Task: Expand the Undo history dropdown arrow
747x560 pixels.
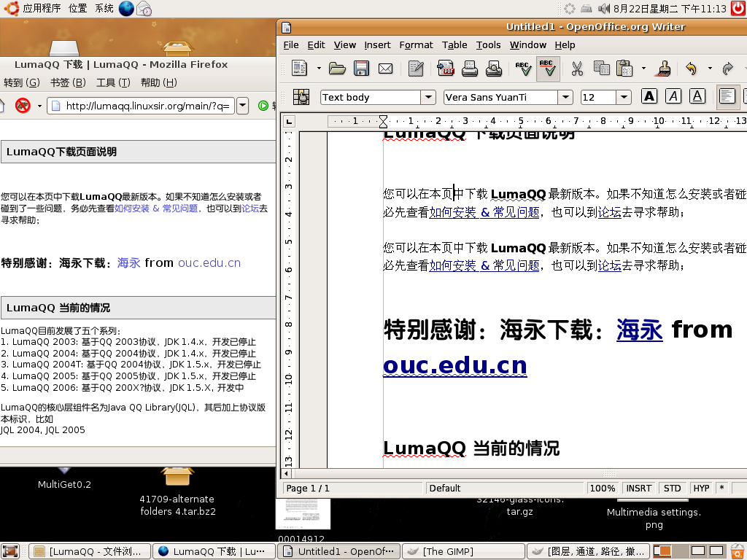Action: [x=710, y=69]
